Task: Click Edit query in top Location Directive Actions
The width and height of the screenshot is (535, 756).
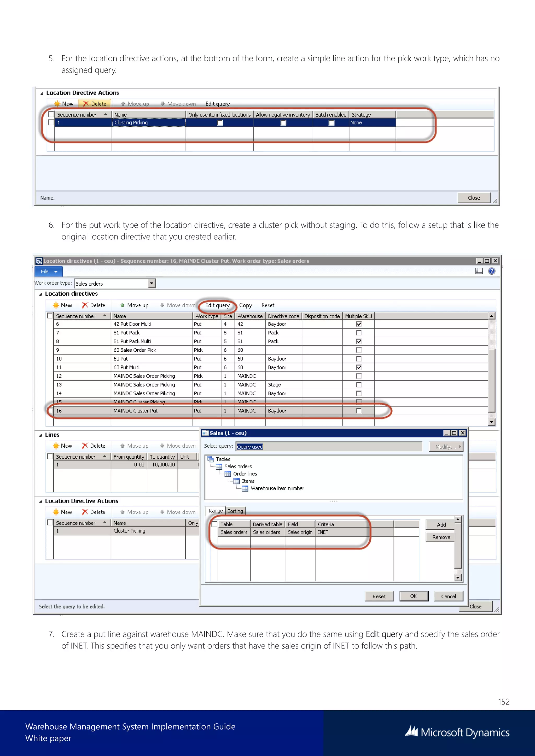Action: (217, 104)
